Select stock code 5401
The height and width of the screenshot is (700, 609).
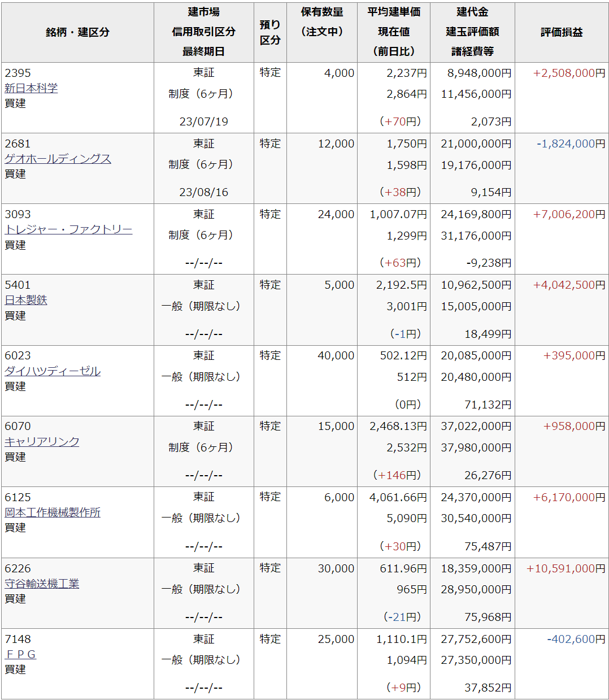click(x=18, y=285)
